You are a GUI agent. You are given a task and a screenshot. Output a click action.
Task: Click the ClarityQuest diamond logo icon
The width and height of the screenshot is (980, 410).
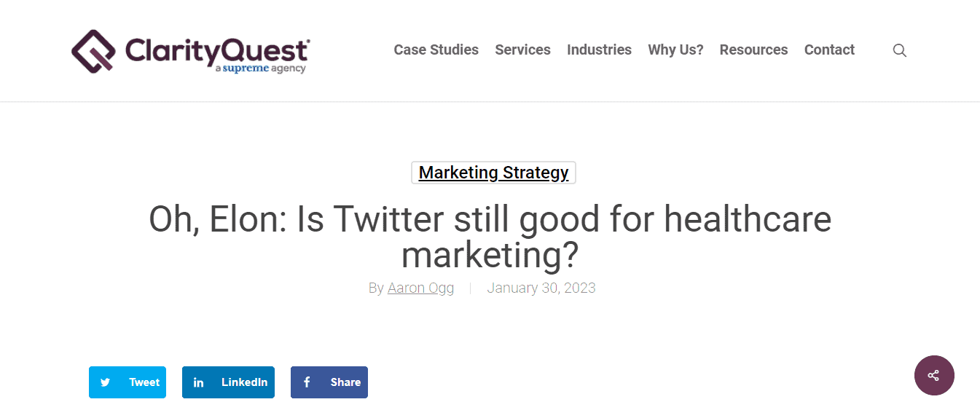[93, 50]
